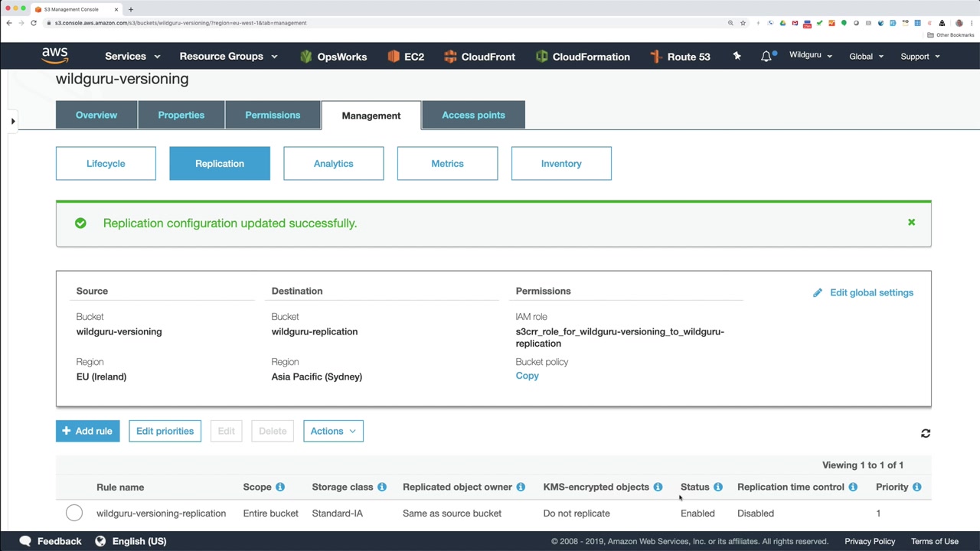Select the wildguru-versioning-replication rule radio button
Viewport: 980px width, 551px height.
[74, 513]
